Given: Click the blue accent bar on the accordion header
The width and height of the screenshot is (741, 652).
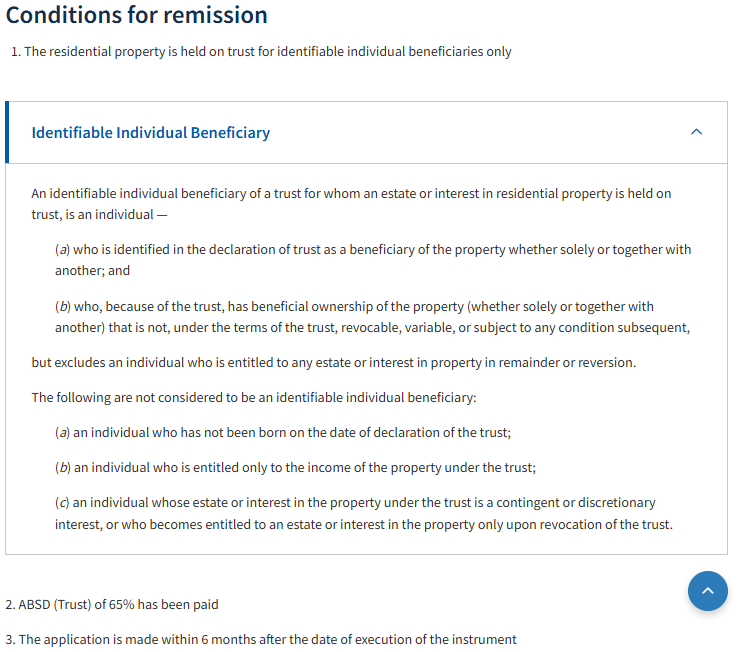Looking at the screenshot, I should pos(7,132).
